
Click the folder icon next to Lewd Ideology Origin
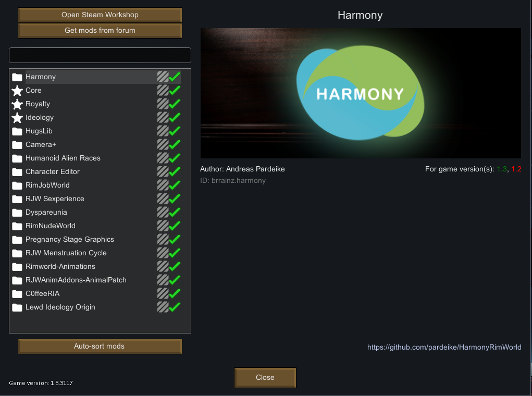[x=17, y=307]
